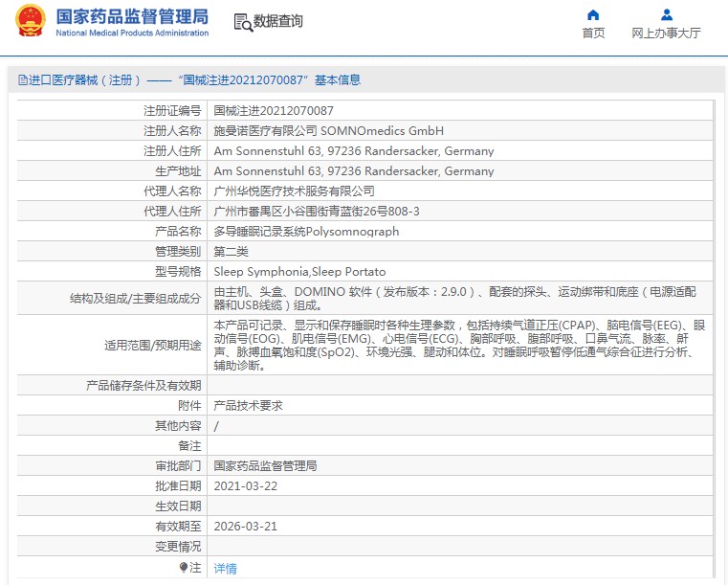The width and height of the screenshot is (728, 585).
Task: Select registrant name SOMNOmedics GmbH value
Action: [x=329, y=131]
